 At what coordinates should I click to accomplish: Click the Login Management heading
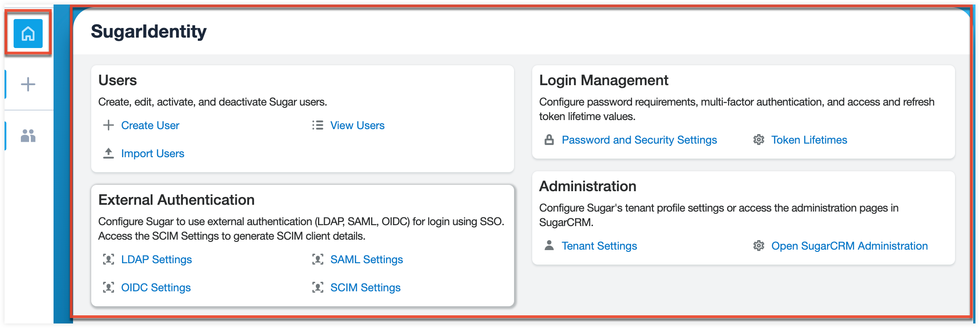(x=604, y=80)
